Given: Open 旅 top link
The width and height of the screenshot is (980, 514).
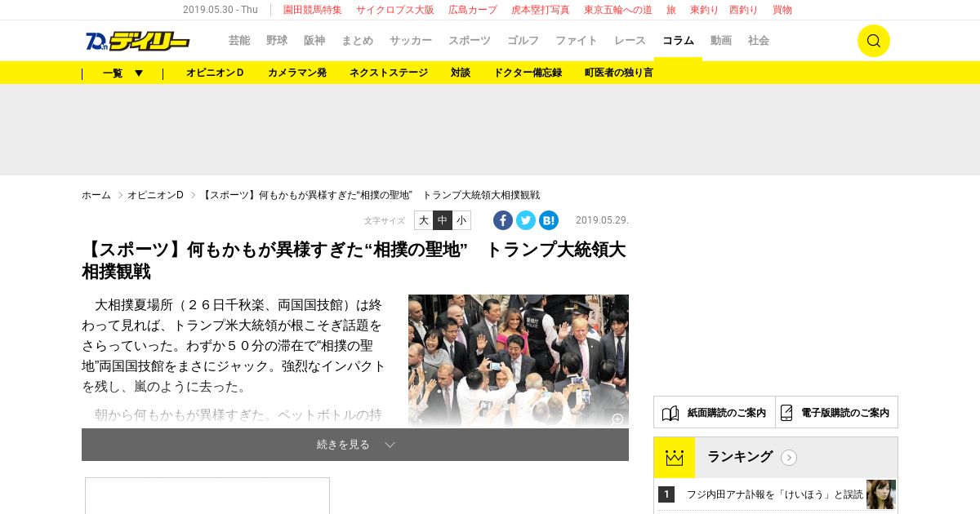Looking at the screenshot, I should 671,10.
